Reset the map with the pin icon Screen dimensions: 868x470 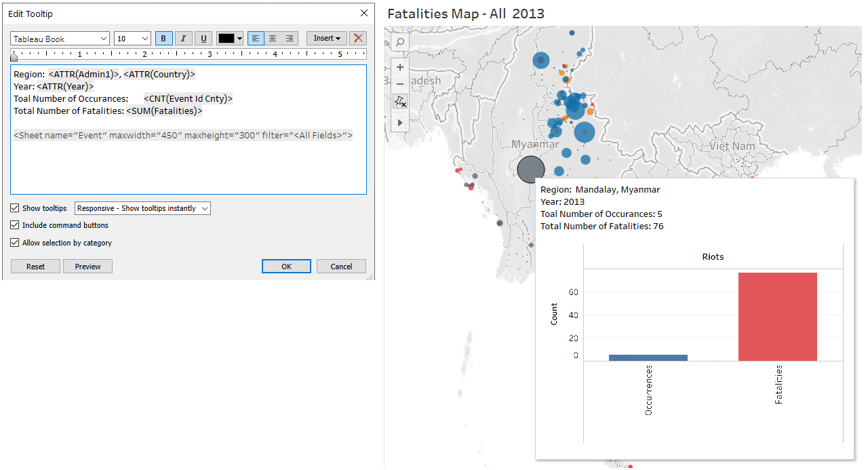(x=400, y=101)
